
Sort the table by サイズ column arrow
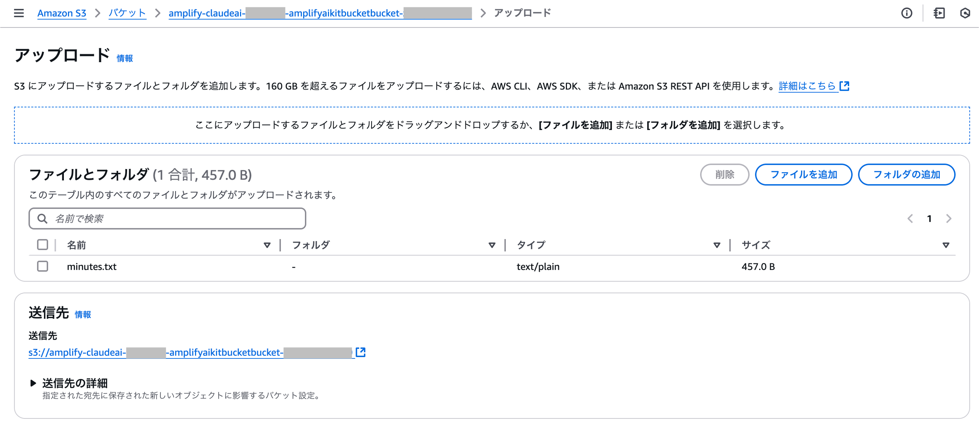coord(946,245)
